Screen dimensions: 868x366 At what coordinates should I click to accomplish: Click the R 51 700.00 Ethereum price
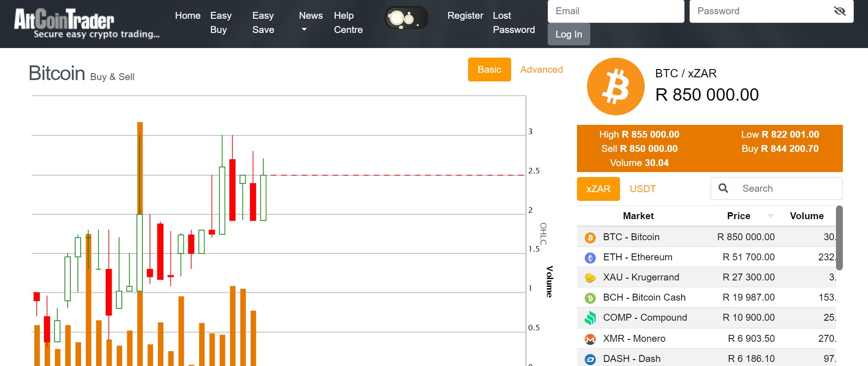(x=749, y=257)
